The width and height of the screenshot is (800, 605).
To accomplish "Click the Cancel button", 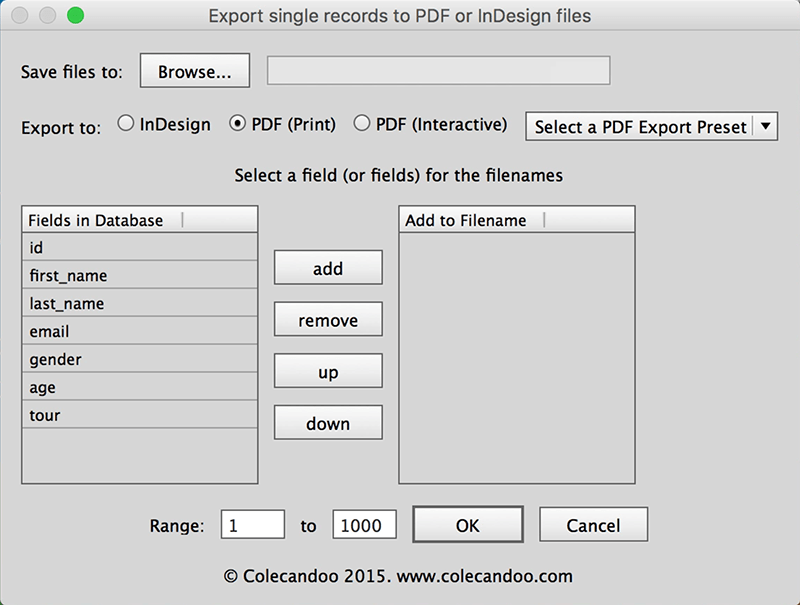I will tap(593, 524).
